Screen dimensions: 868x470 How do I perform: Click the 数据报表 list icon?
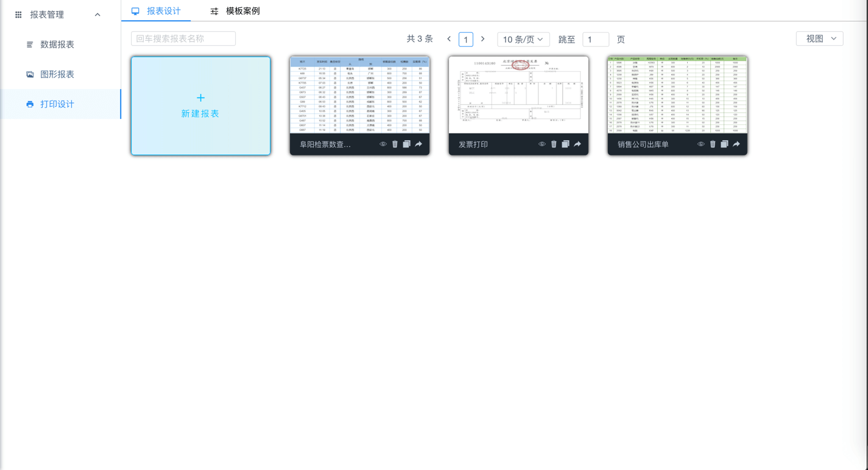pos(30,45)
